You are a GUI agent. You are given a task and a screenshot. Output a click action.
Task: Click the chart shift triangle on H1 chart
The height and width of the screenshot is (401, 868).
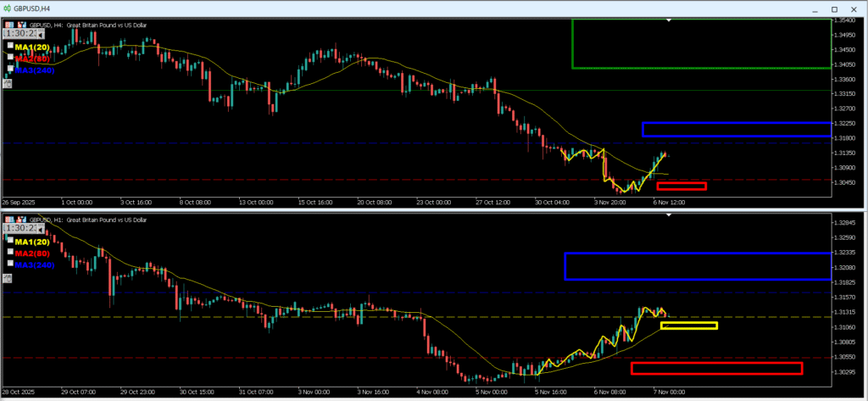pos(670,214)
